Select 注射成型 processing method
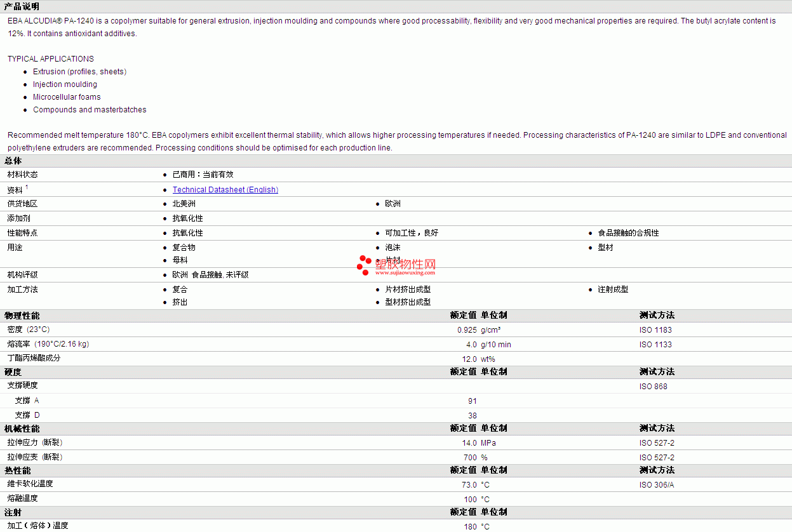The image size is (792, 532). (613, 289)
